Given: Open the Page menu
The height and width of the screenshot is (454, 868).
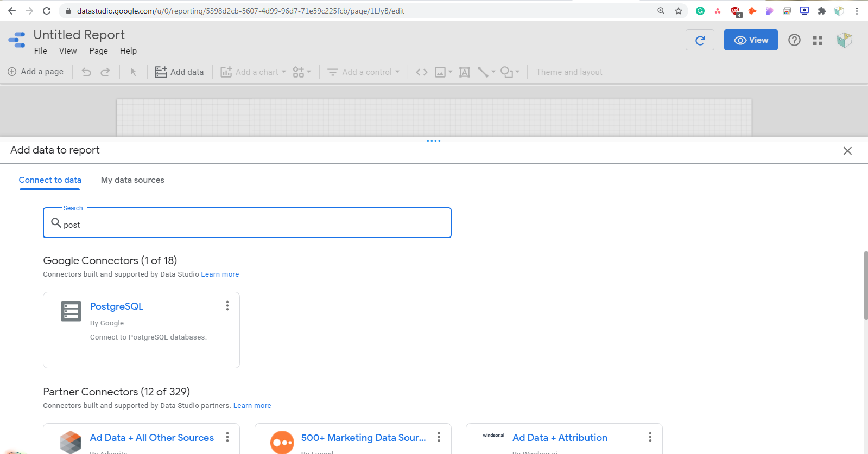Looking at the screenshot, I should pyautogui.click(x=98, y=51).
